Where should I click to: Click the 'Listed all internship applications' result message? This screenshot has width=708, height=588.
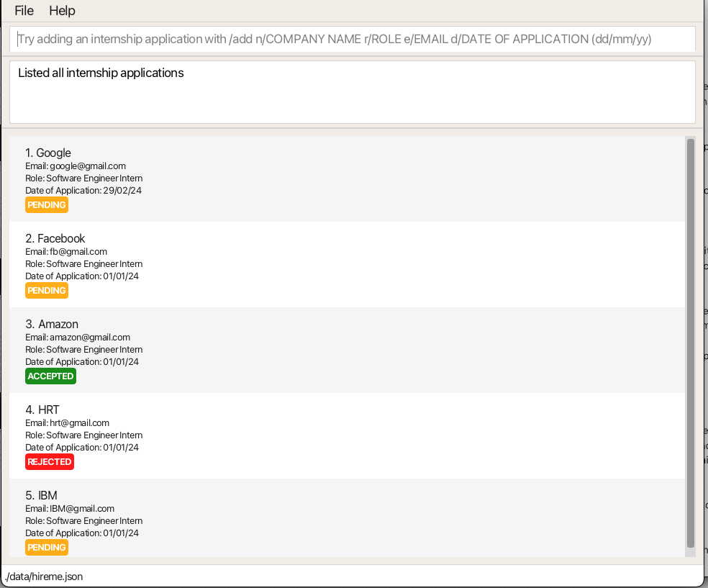coord(101,73)
